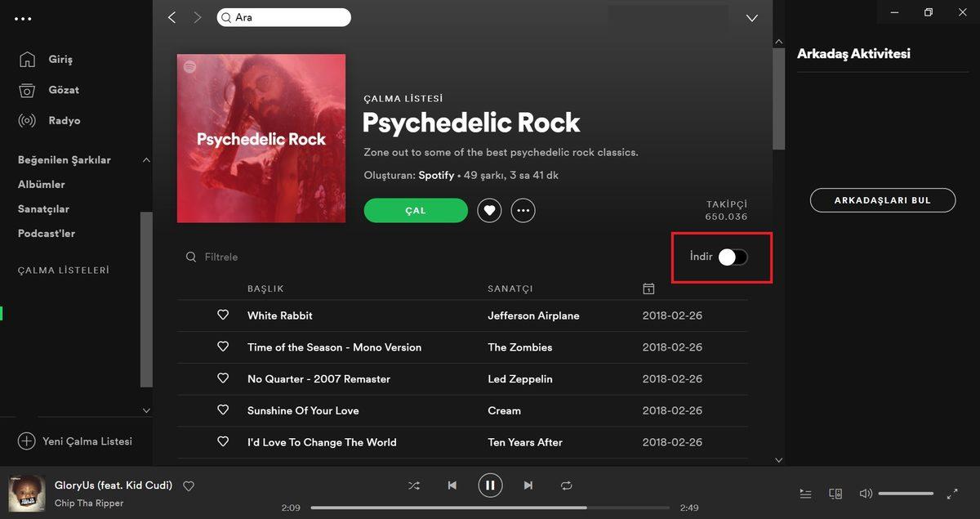Collapse the Beğenilen Şarkılar section
This screenshot has width=980, height=519.
coord(147,159)
